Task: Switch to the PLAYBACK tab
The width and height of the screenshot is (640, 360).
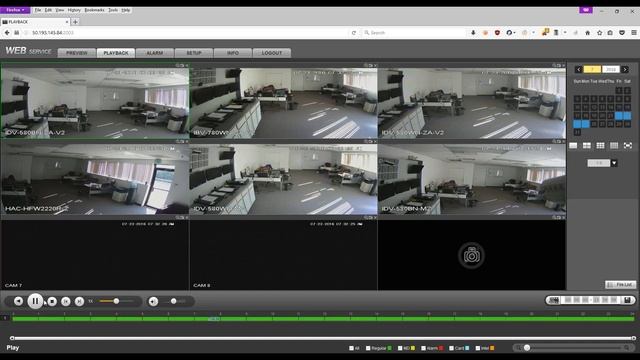Action: coord(116,53)
